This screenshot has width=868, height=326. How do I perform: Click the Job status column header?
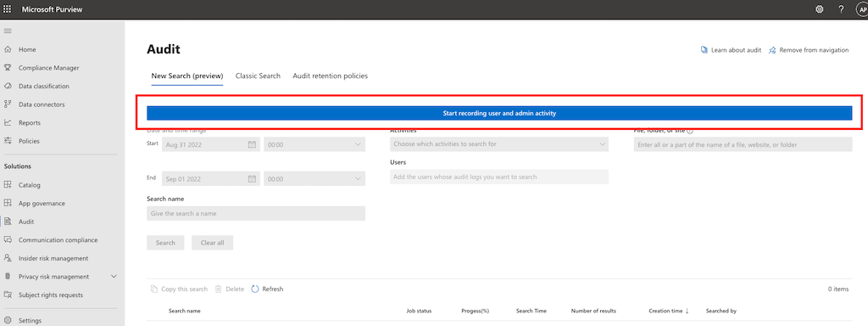pos(419,311)
